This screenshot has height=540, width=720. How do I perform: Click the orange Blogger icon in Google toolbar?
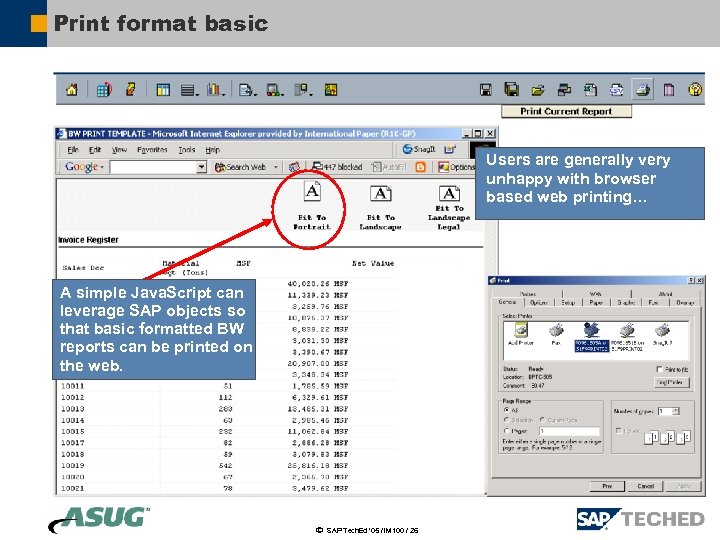pyautogui.click(x=420, y=167)
